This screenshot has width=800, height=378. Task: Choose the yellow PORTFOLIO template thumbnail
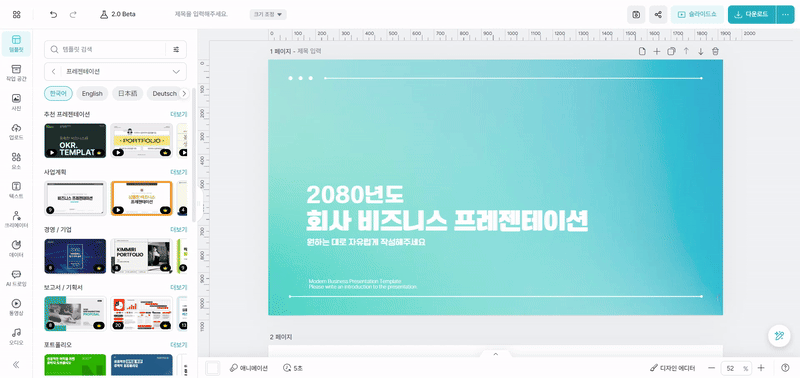pos(142,140)
